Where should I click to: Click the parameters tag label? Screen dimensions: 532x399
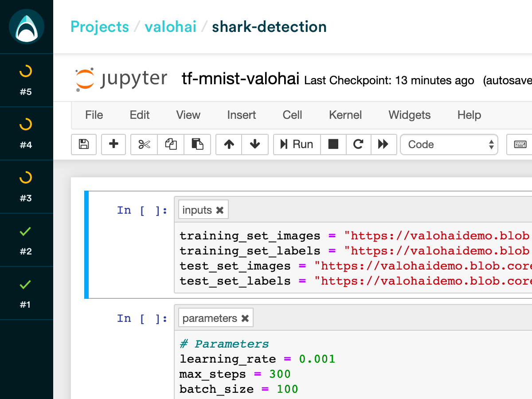click(210, 318)
